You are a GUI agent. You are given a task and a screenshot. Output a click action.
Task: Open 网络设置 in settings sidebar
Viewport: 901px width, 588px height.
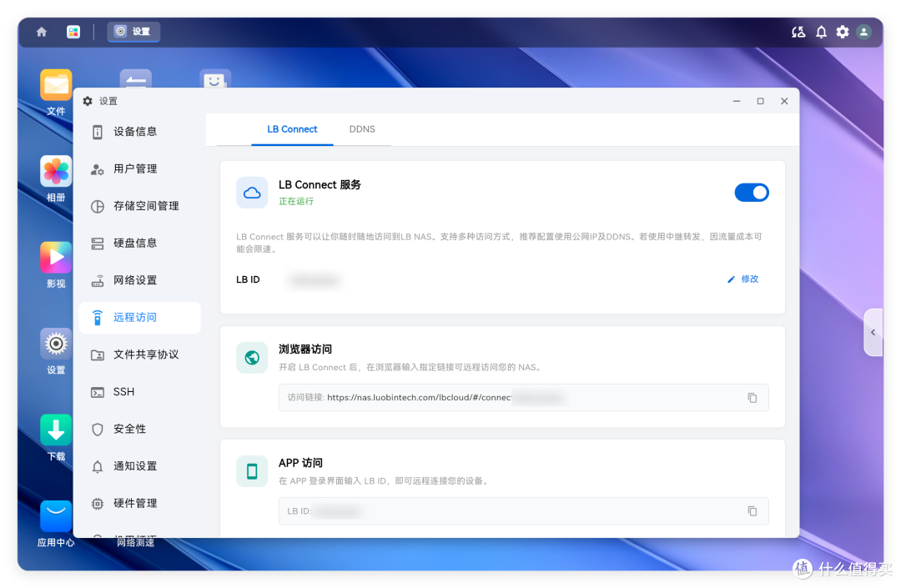(140, 280)
